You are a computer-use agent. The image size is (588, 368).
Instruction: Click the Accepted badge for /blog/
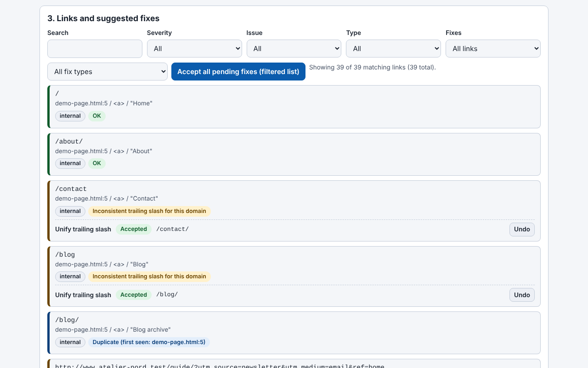(134, 295)
